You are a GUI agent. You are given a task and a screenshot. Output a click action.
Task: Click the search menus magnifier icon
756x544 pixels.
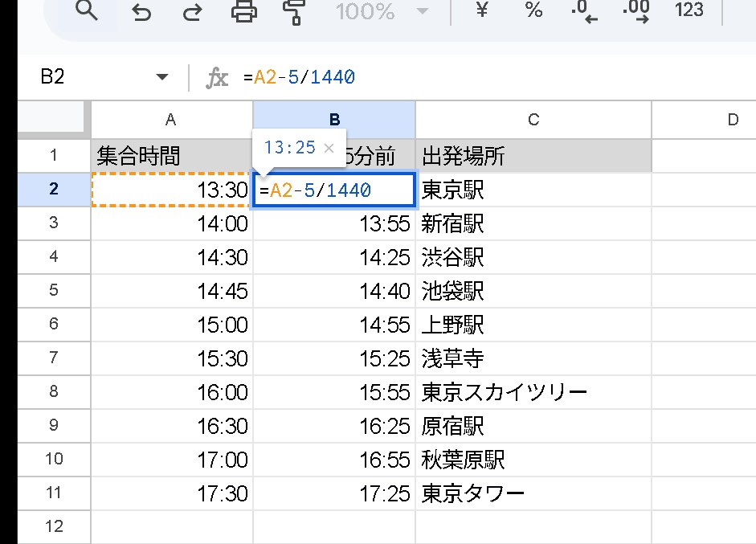point(86,11)
